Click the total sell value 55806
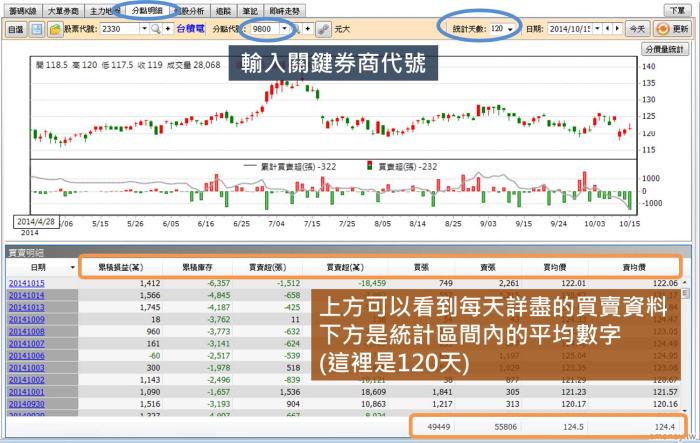 pos(505,427)
